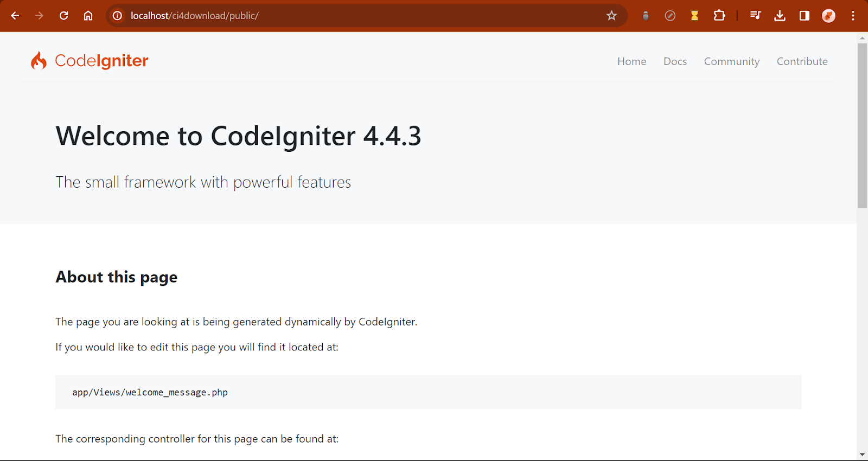Click the 'generated dynamically by CodeIgniter' sentence

pos(236,322)
